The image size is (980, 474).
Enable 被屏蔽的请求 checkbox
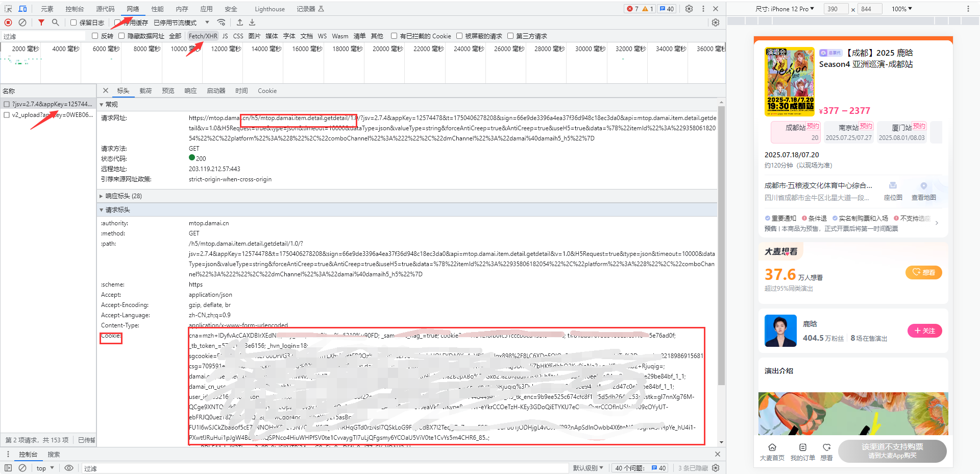pyautogui.click(x=459, y=36)
